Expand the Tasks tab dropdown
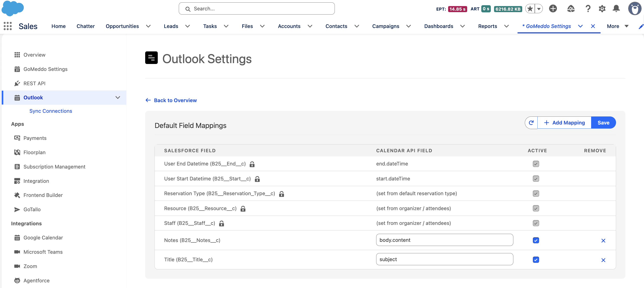Viewport: 644px width, 288px height. pos(226,26)
